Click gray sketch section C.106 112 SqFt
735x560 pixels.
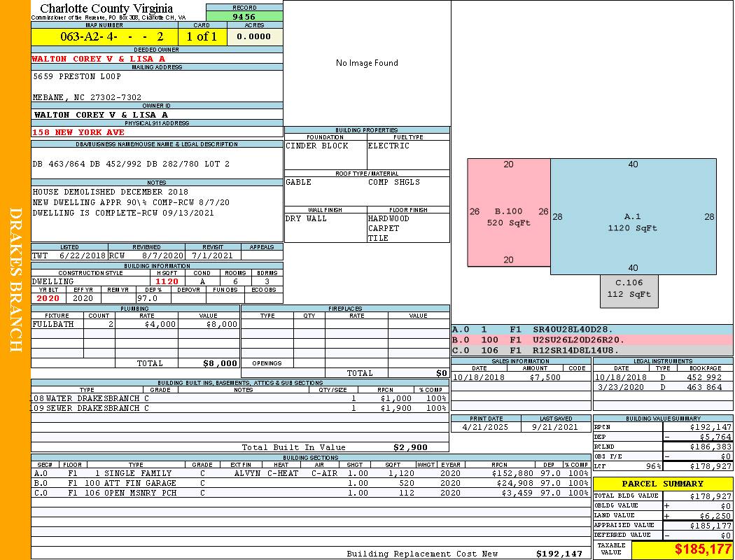[629, 291]
